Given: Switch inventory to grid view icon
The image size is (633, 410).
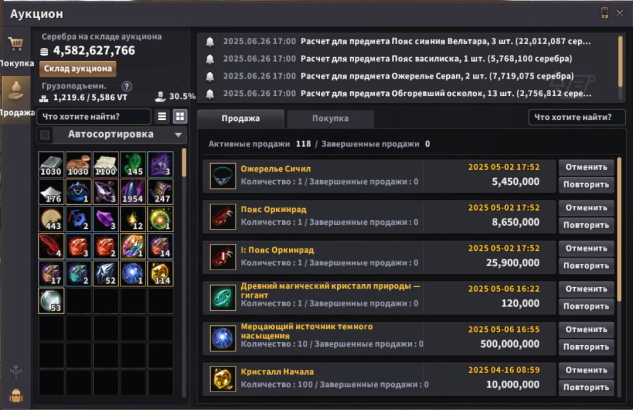Looking at the screenshot, I should coord(180,117).
